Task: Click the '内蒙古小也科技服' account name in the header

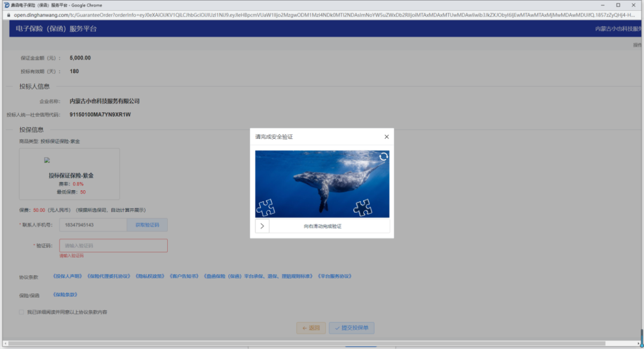Action: (x=619, y=28)
